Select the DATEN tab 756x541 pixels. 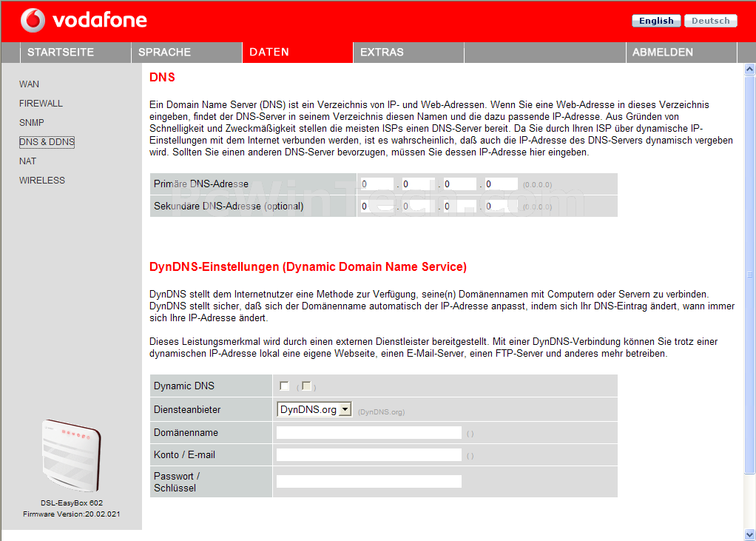point(297,52)
